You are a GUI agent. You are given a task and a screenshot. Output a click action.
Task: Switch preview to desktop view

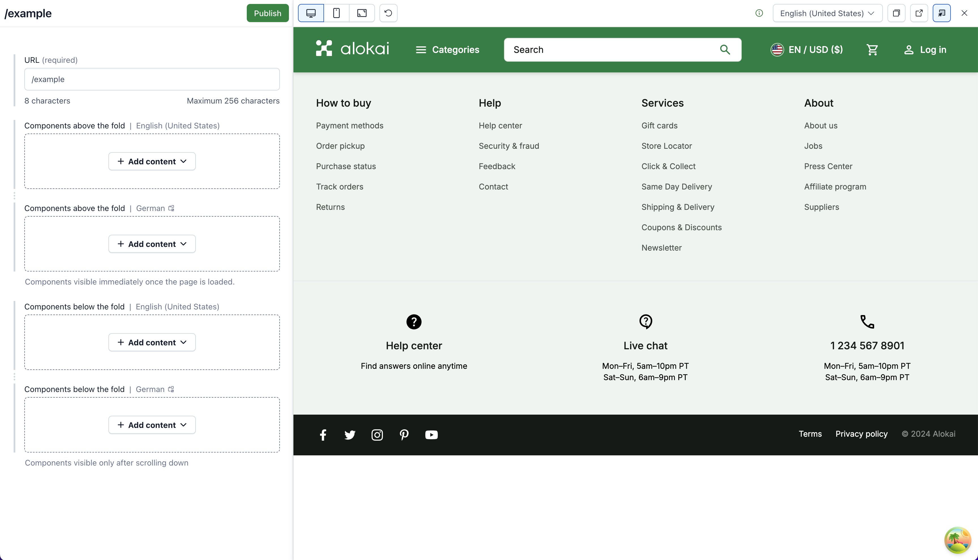point(311,13)
